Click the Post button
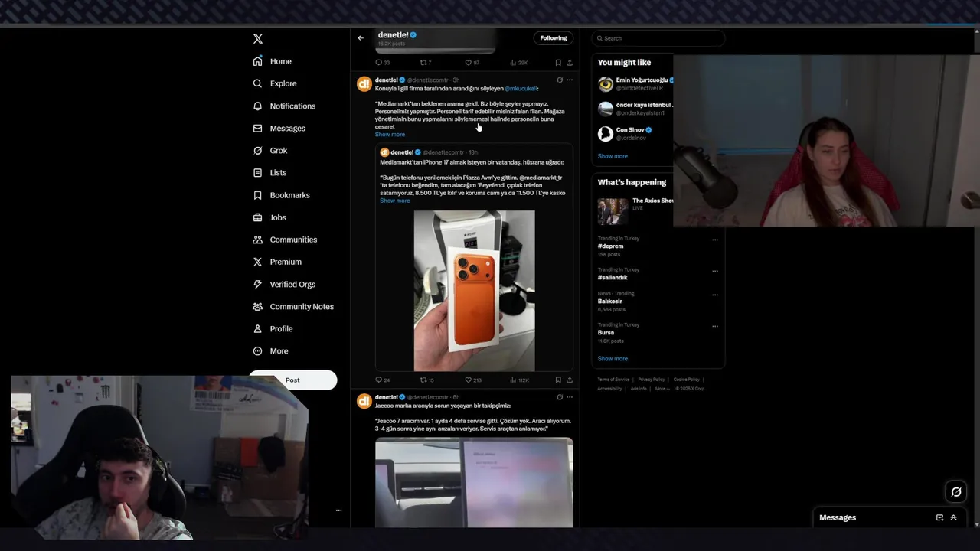980x551 pixels. [292, 380]
